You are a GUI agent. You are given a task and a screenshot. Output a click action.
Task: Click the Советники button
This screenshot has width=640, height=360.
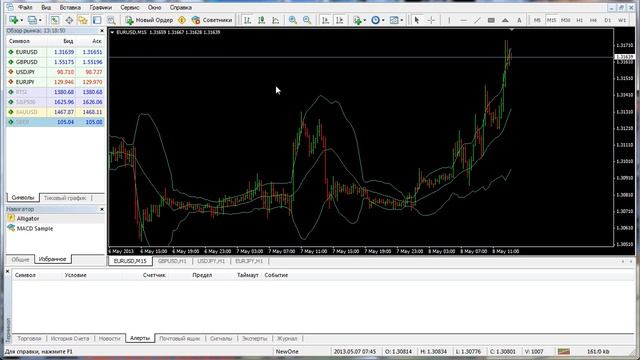pos(212,20)
